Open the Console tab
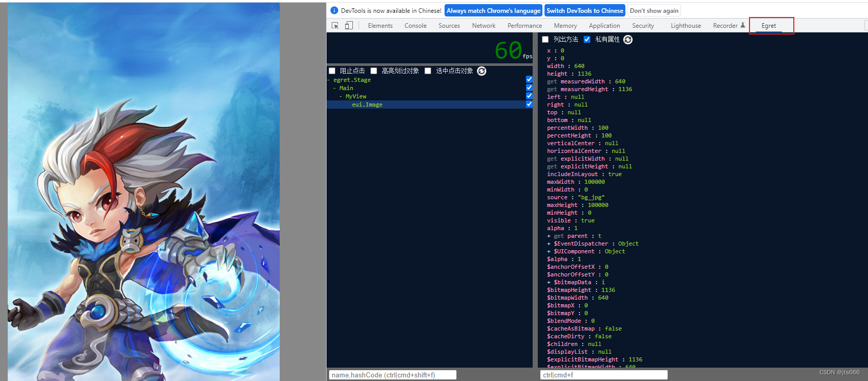Viewport: 868px width, 381px height. (x=415, y=26)
